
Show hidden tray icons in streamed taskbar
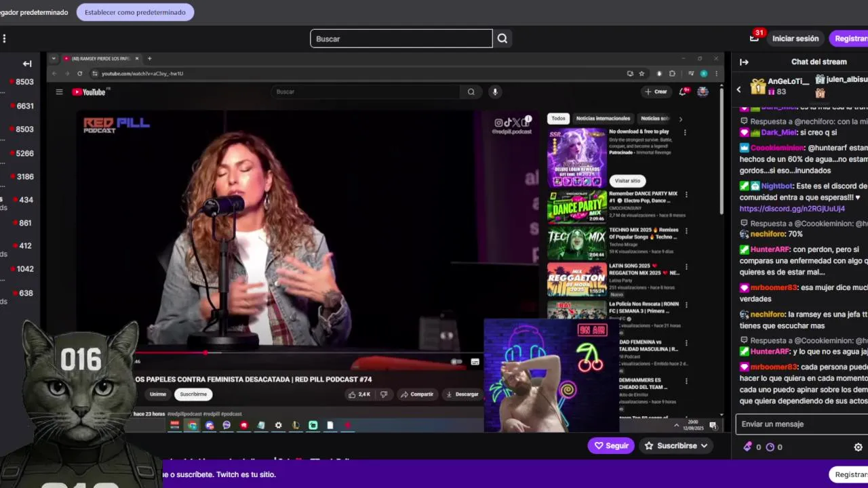(x=676, y=426)
